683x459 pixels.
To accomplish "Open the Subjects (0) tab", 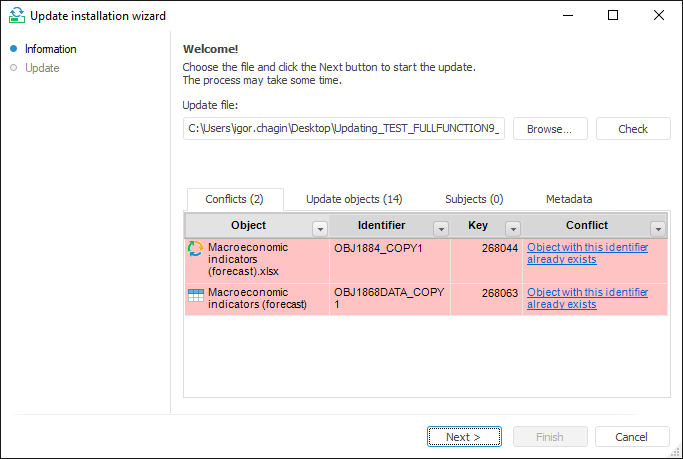I will click(x=474, y=199).
